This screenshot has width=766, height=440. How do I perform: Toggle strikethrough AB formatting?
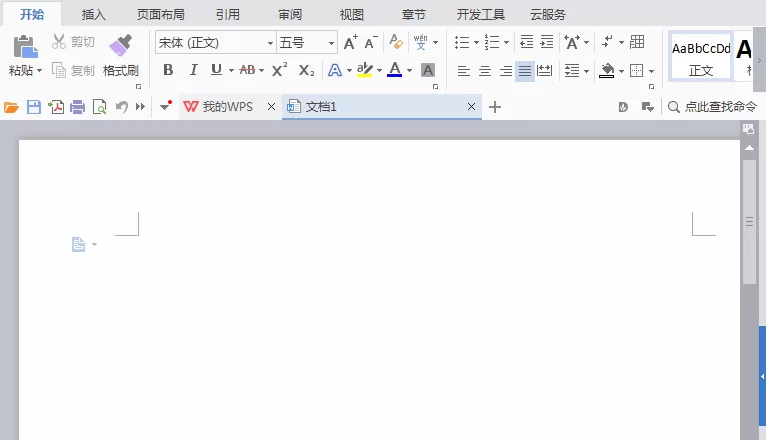click(247, 70)
